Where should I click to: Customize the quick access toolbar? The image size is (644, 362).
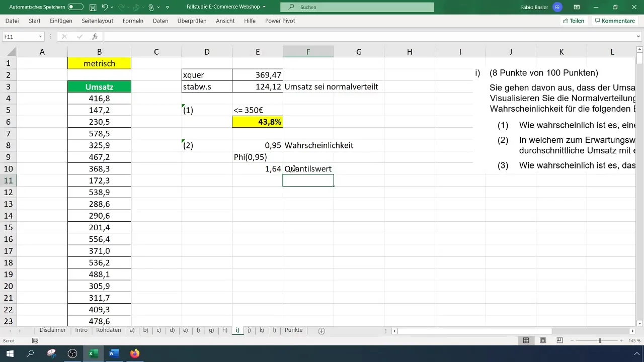tap(168, 7)
